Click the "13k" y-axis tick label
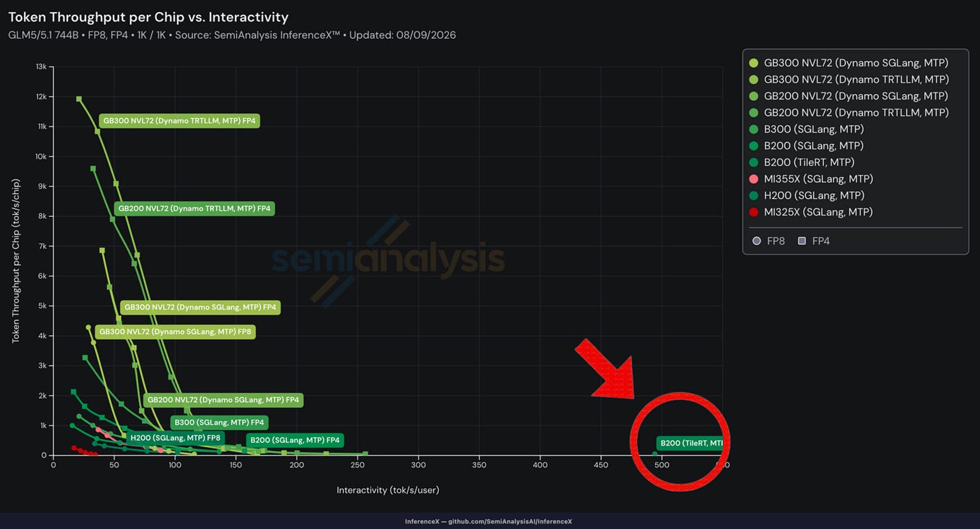 [40, 67]
